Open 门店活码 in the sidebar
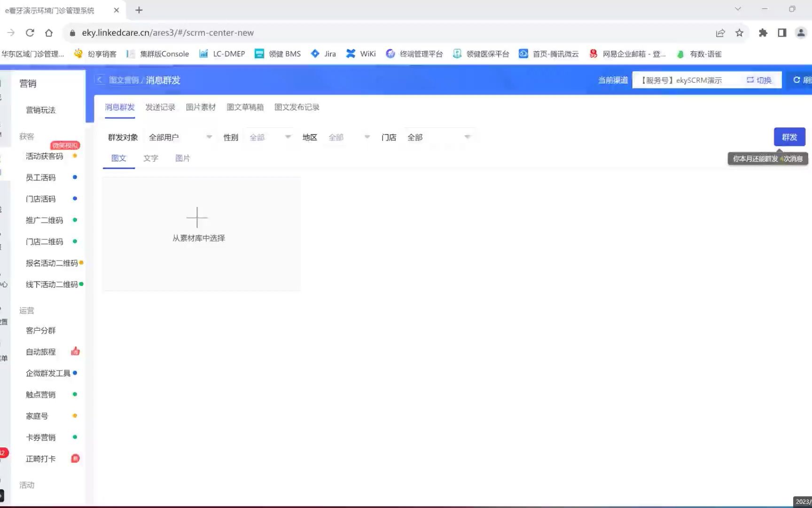Viewport: 812px width, 508px height. pyautogui.click(x=41, y=199)
